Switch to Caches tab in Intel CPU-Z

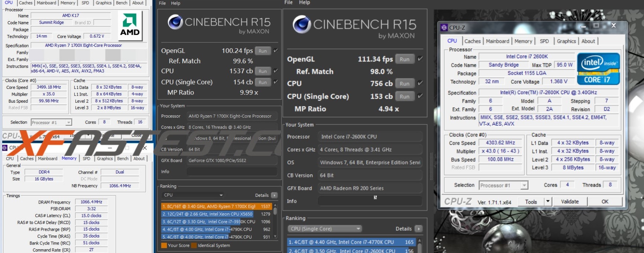pos(472,41)
